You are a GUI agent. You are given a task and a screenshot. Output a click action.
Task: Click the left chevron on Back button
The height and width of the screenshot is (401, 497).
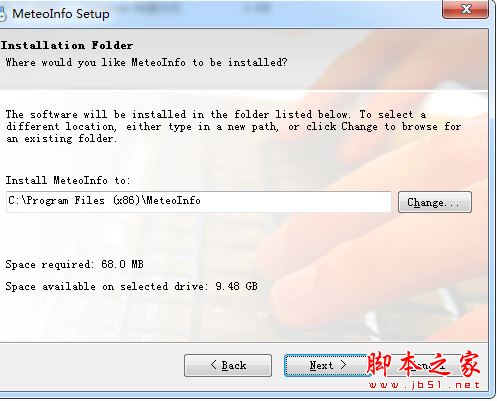[x=214, y=365]
